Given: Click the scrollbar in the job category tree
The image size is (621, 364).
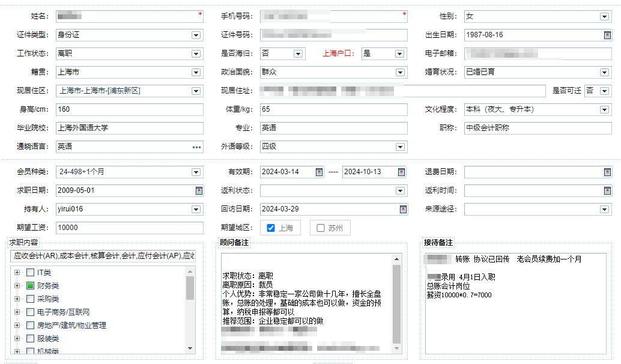Looking at the screenshot, I should coord(190,288).
